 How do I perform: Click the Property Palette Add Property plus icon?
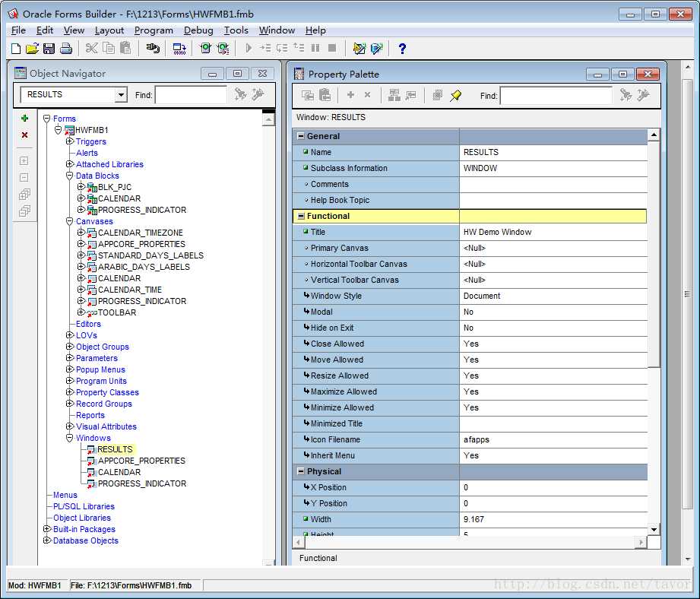[x=350, y=94]
